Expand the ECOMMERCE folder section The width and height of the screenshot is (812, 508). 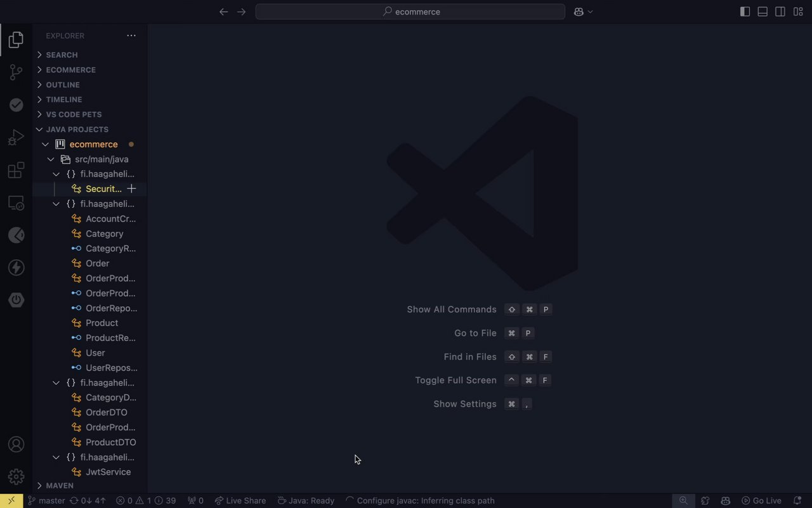[90, 70]
